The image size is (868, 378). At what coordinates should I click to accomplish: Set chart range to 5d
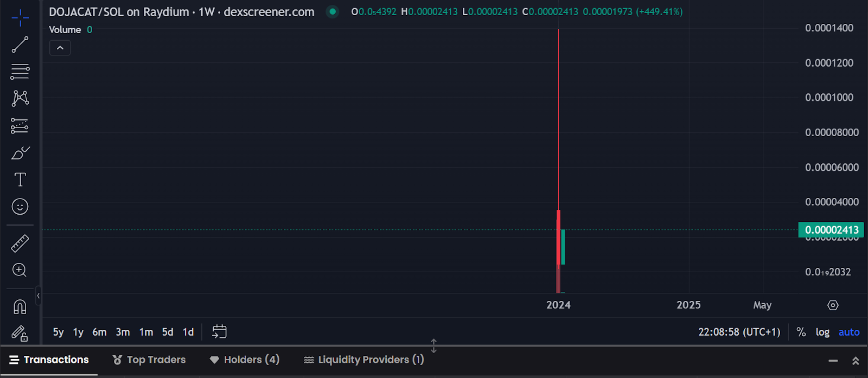click(168, 332)
